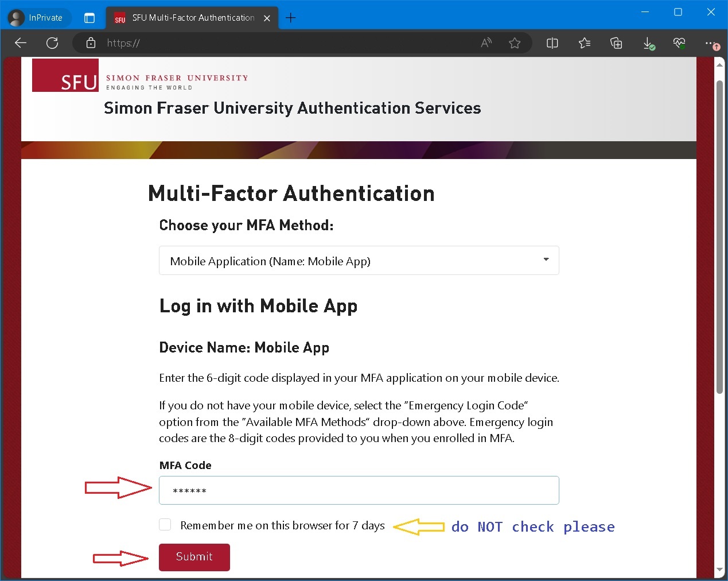Click the Refresh page icon
Image resolution: width=728 pixels, height=581 pixels.
tap(52, 42)
